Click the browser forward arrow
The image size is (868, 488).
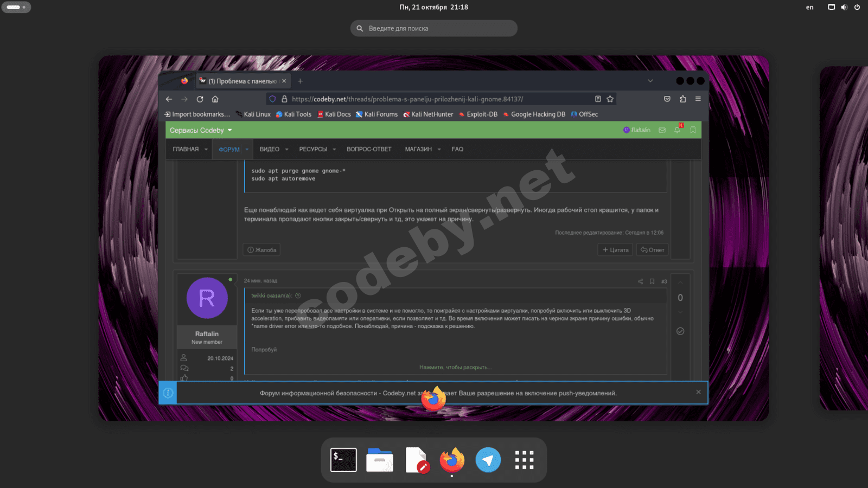coord(184,99)
